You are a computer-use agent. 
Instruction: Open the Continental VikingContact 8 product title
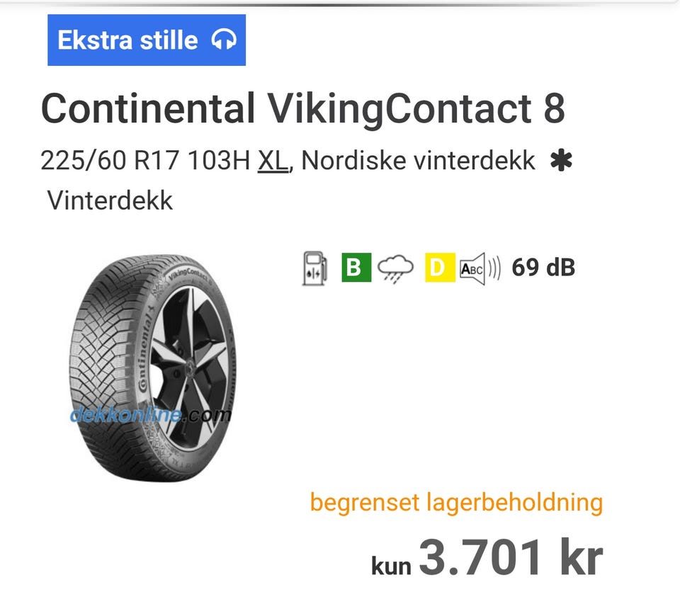point(302,109)
